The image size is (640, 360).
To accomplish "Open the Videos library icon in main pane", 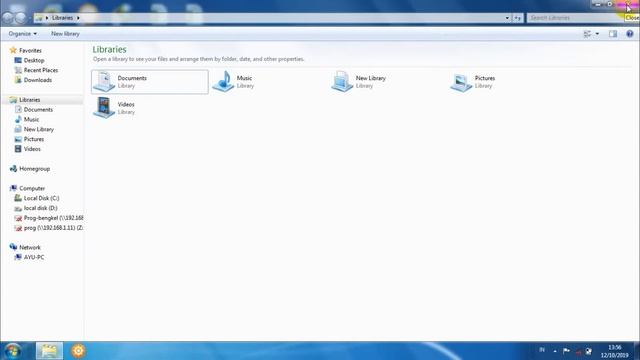I will [x=104, y=108].
